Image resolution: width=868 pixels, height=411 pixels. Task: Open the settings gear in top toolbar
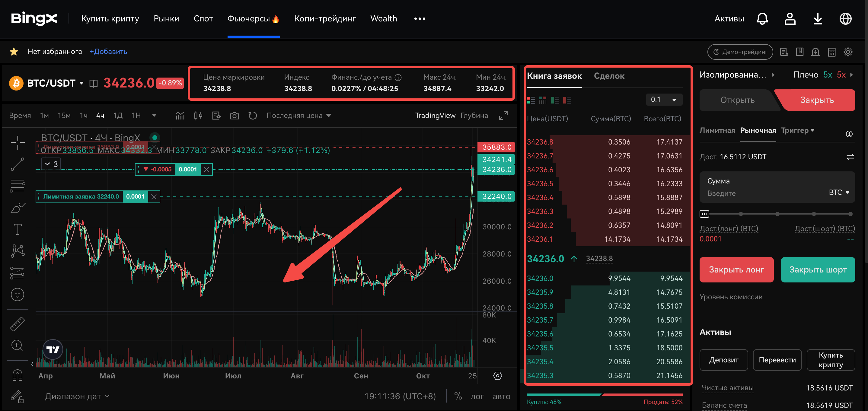click(x=848, y=52)
